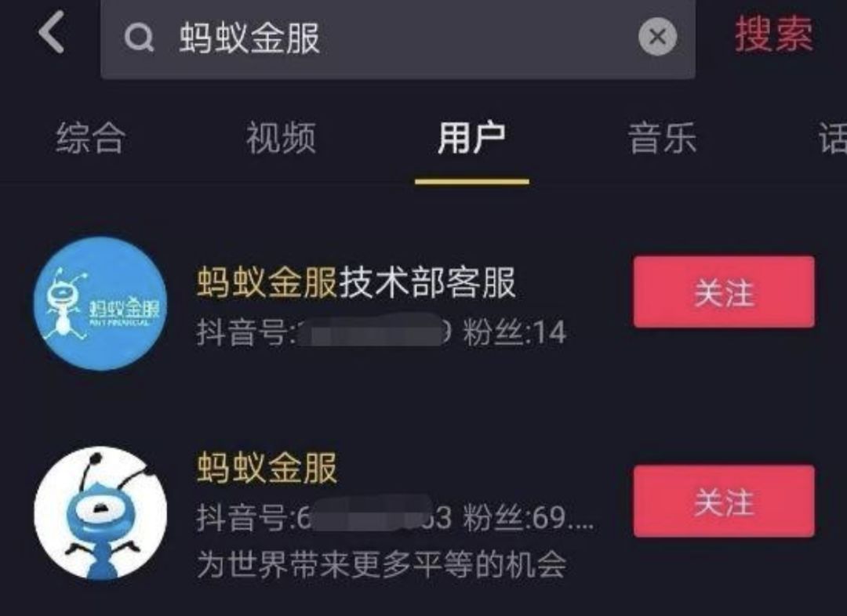Open blue Ant Financial avatar of 技术部客服
Screen dimensions: 847x616
coord(100,303)
